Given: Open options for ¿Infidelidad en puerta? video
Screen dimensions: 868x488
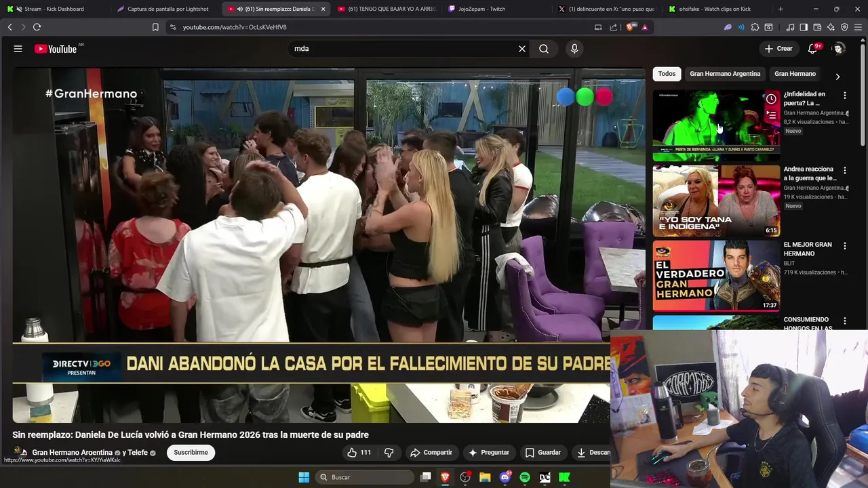Looking at the screenshot, I should click(x=845, y=96).
